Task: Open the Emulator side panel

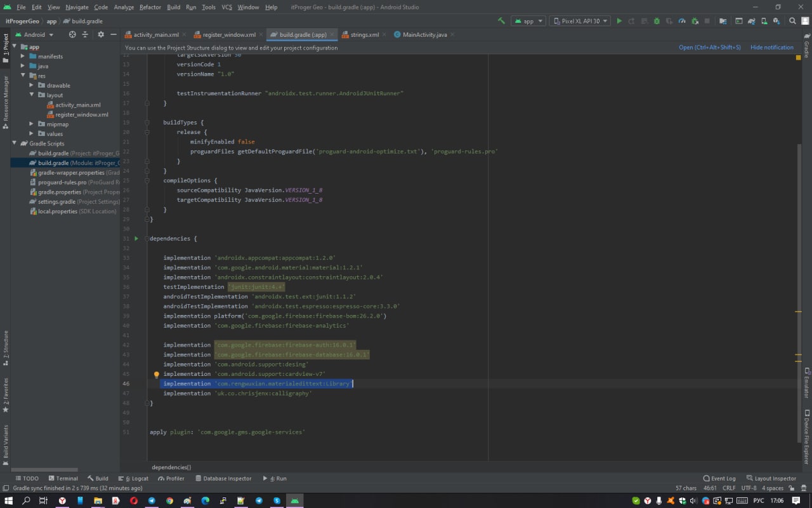Action: point(806,383)
